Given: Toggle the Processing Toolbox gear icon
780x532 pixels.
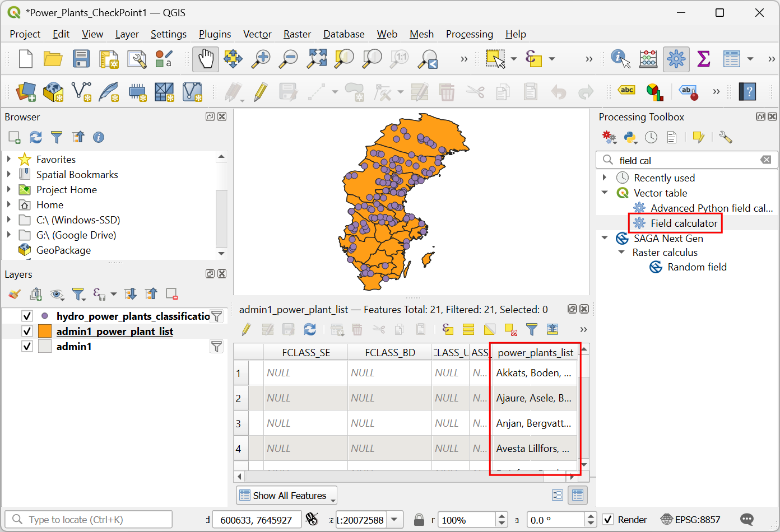Looking at the screenshot, I should click(x=676, y=59).
